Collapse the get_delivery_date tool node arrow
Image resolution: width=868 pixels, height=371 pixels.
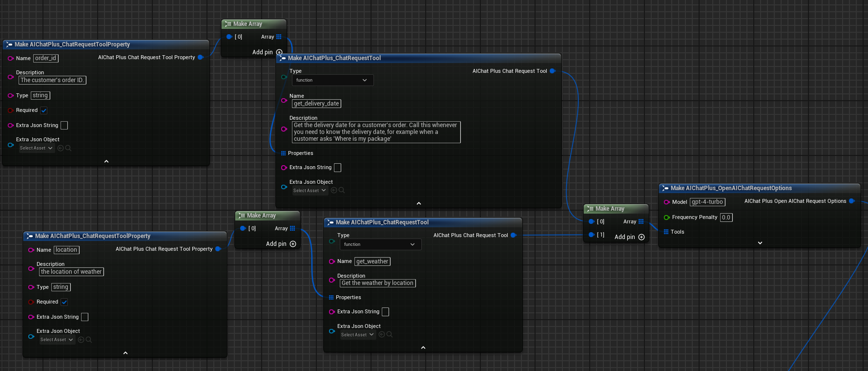tap(418, 203)
